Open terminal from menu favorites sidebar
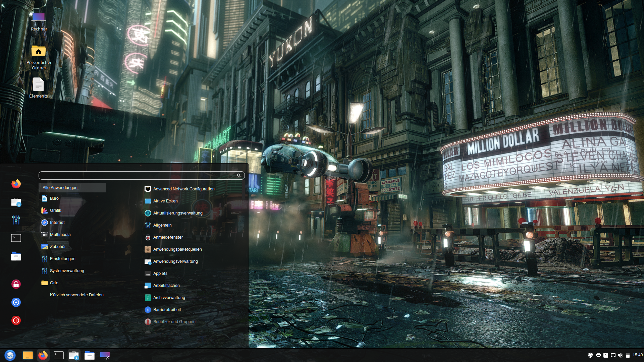Screen dimensions: 644x362 (16, 238)
